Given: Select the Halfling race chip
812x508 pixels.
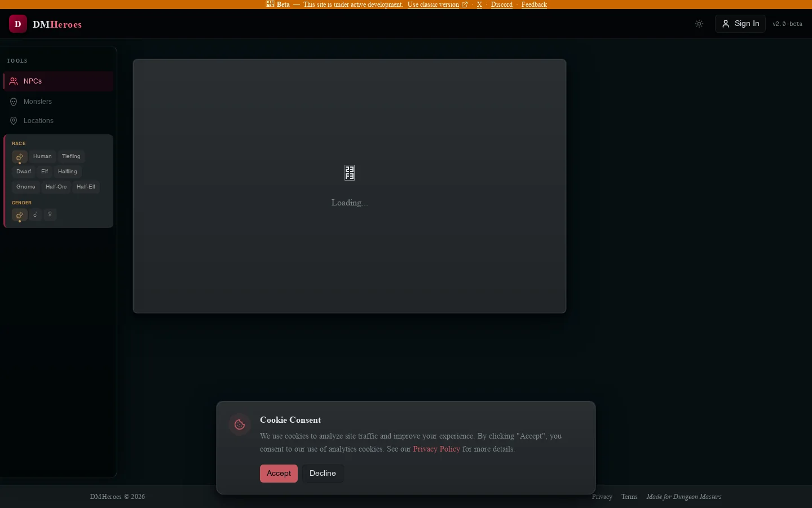Looking at the screenshot, I should 68,172.
